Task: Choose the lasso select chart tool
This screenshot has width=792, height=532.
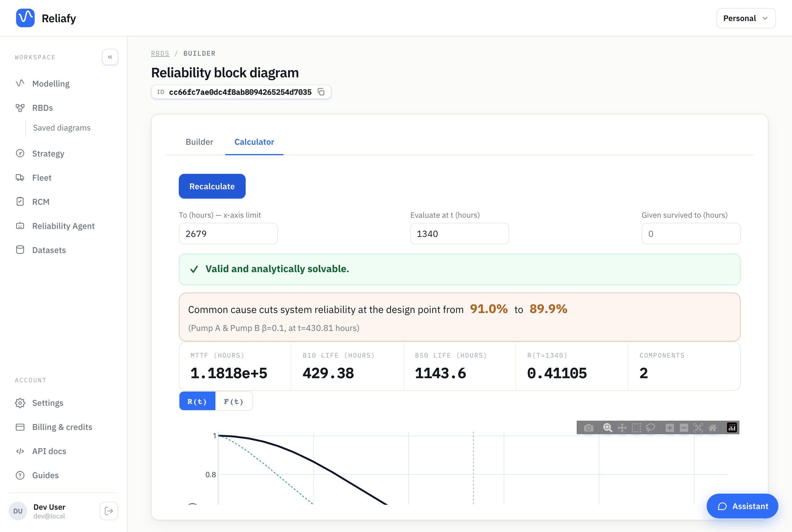Action: (x=650, y=428)
